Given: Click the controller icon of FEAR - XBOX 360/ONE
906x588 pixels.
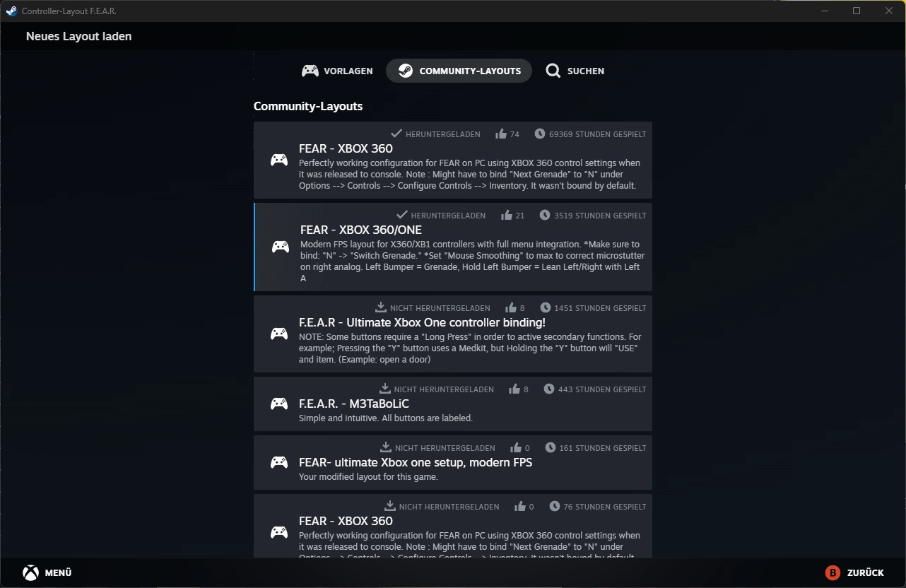Looking at the screenshot, I should tap(281, 247).
